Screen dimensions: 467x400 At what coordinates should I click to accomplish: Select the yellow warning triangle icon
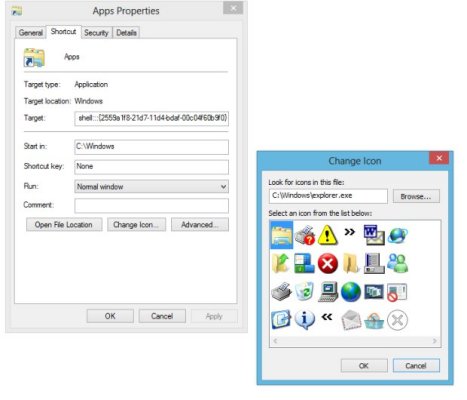click(327, 235)
